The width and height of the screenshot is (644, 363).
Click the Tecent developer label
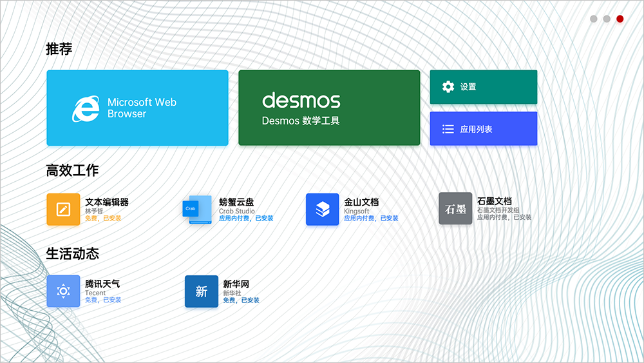tap(95, 293)
